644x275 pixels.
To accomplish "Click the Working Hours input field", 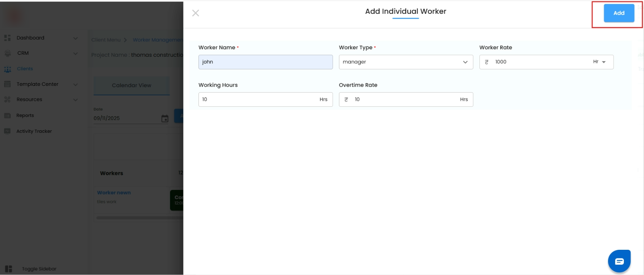I will 258,99.
